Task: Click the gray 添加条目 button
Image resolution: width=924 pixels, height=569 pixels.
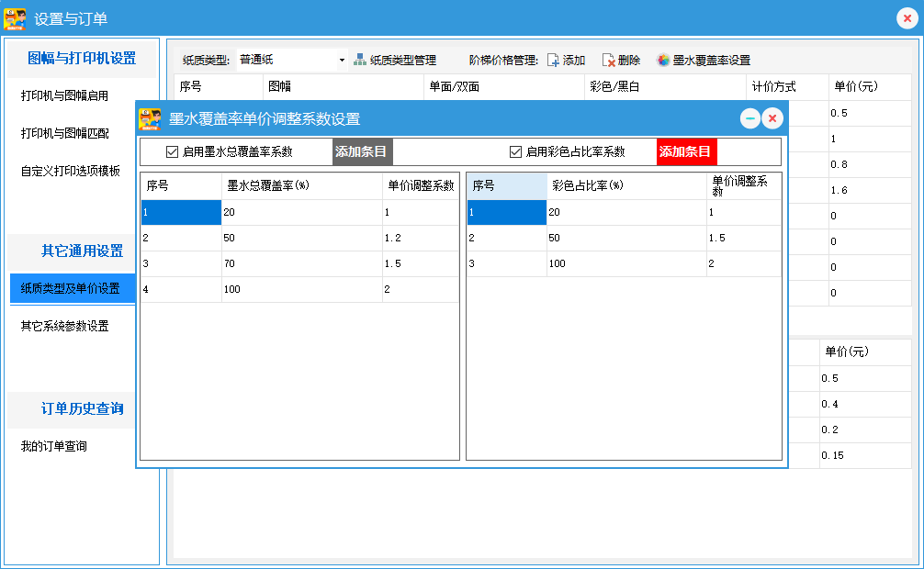Action: click(x=362, y=151)
